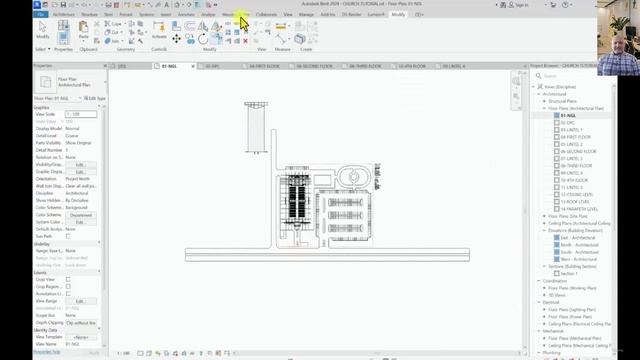Select the Mirror Draw Axis tool
Screen dimensions: 640x360
coord(216,26)
